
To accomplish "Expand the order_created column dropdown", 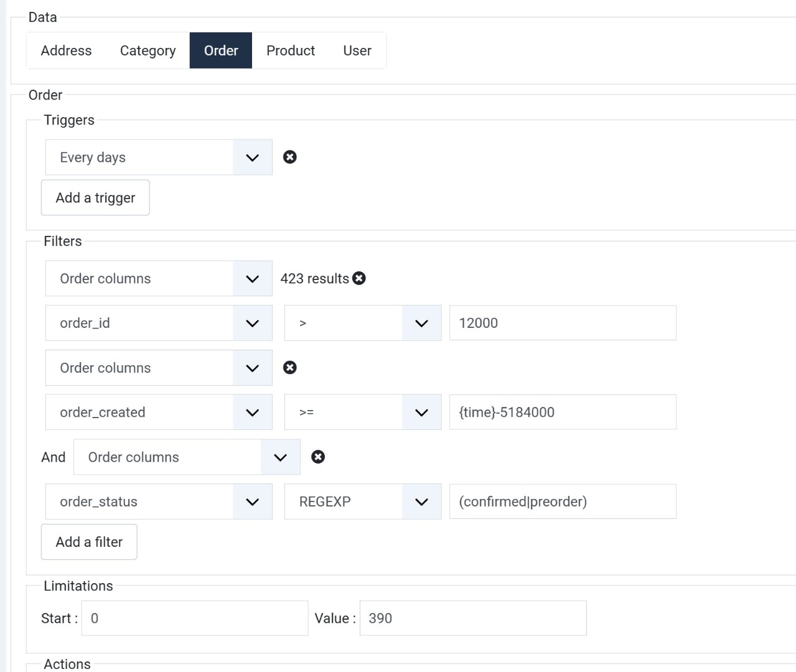I will coord(159,412).
